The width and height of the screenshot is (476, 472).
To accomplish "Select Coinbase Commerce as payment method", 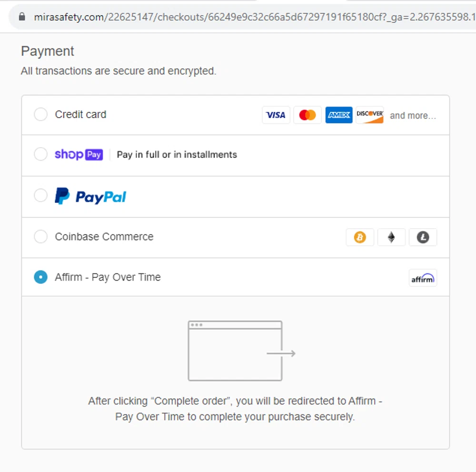I will pos(40,237).
